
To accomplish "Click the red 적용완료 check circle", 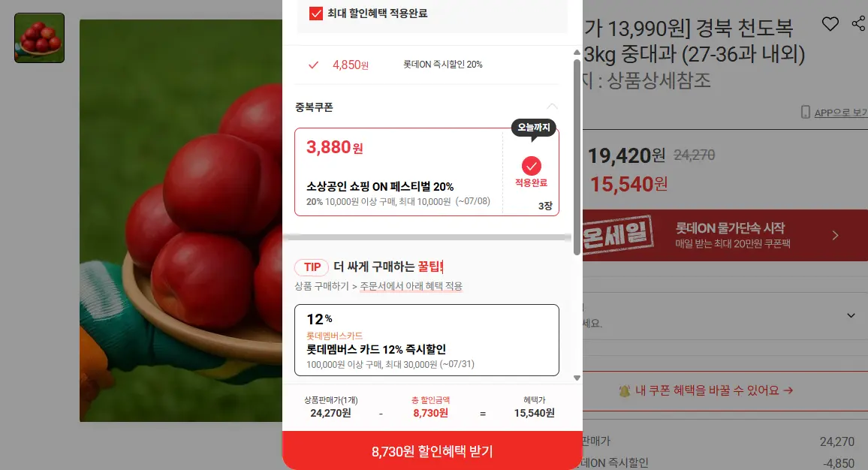I will pos(531,165).
